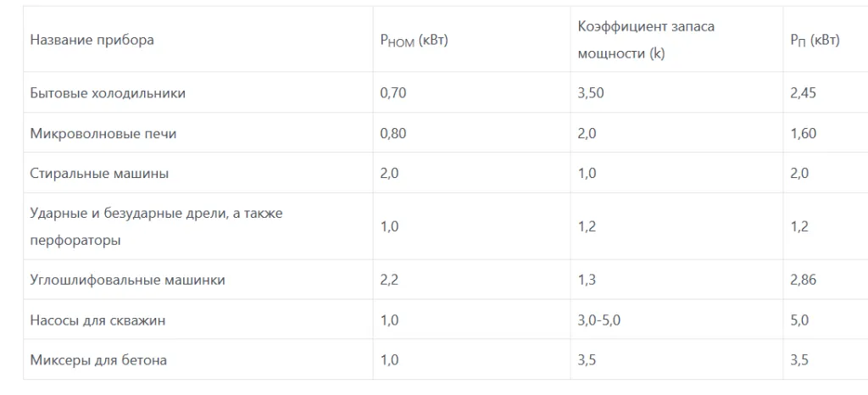Click the 'Насосы для скважин' cell

pos(98,320)
